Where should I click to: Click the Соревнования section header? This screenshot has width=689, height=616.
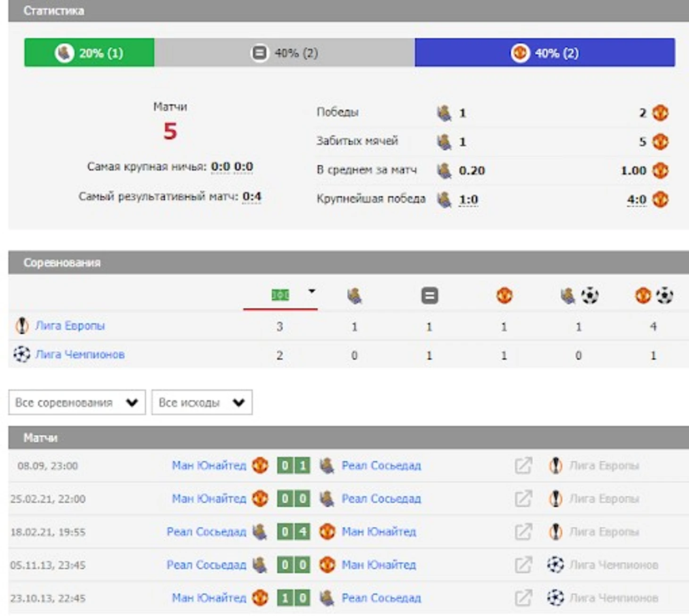tap(348, 262)
